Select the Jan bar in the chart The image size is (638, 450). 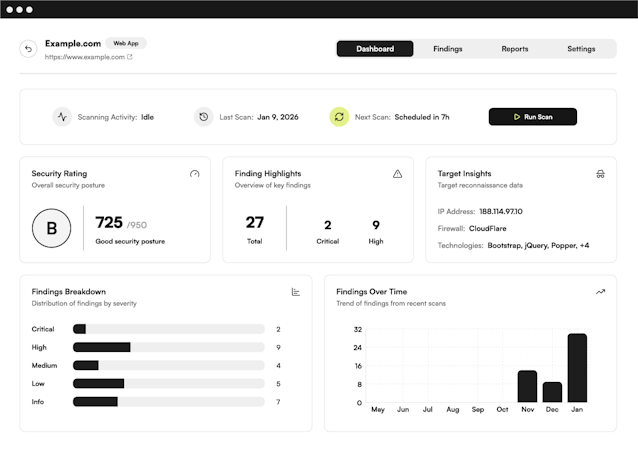577,368
